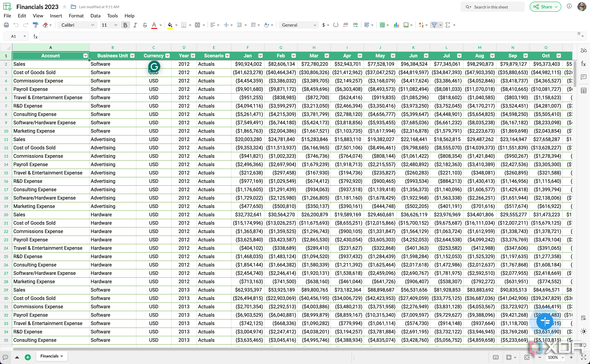This screenshot has width=590, height=364.
Task: Toggle strikethrough formatting
Action: [145, 25]
